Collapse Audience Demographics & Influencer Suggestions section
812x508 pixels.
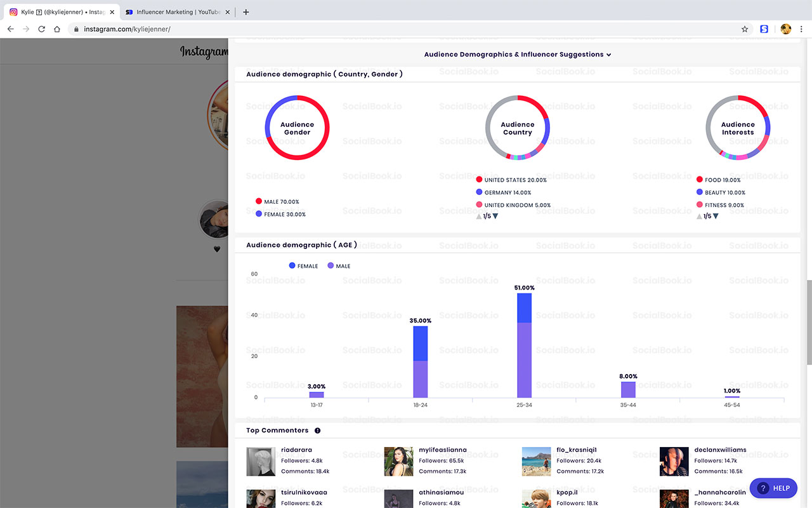pos(518,55)
